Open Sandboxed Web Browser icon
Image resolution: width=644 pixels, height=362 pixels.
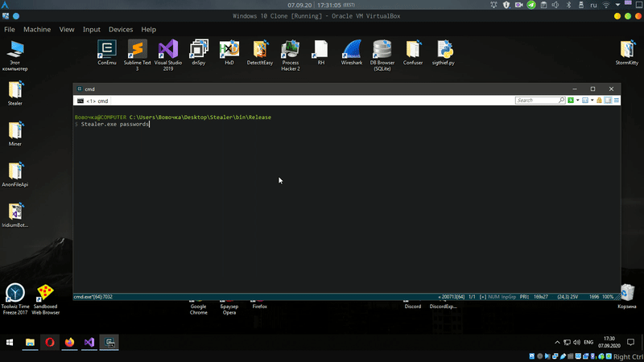tap(46, 298)
